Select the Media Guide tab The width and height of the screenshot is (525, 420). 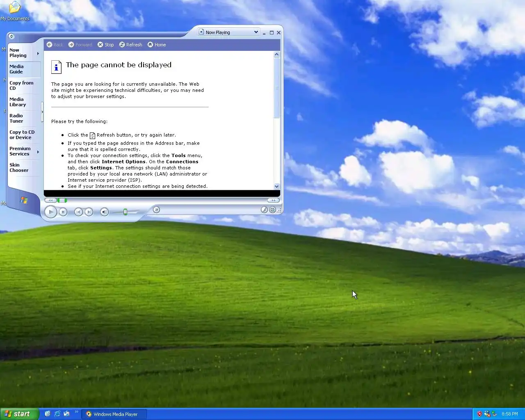click(24, 69)
